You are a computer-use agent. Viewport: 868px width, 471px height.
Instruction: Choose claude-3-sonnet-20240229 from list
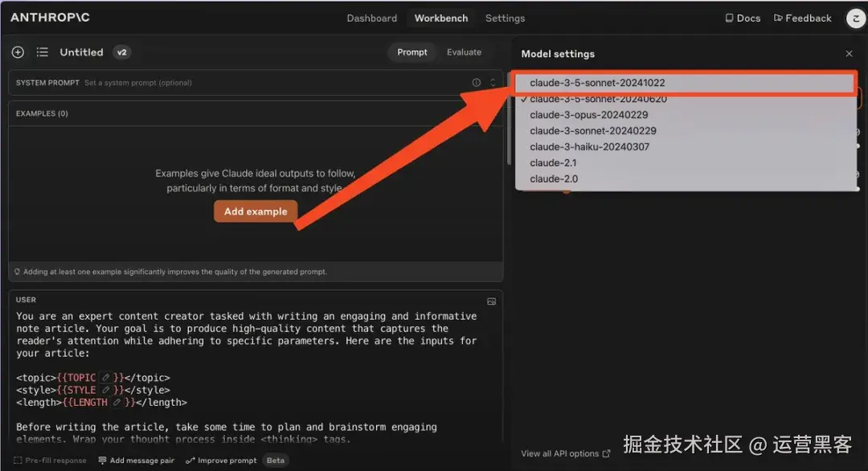686,131
